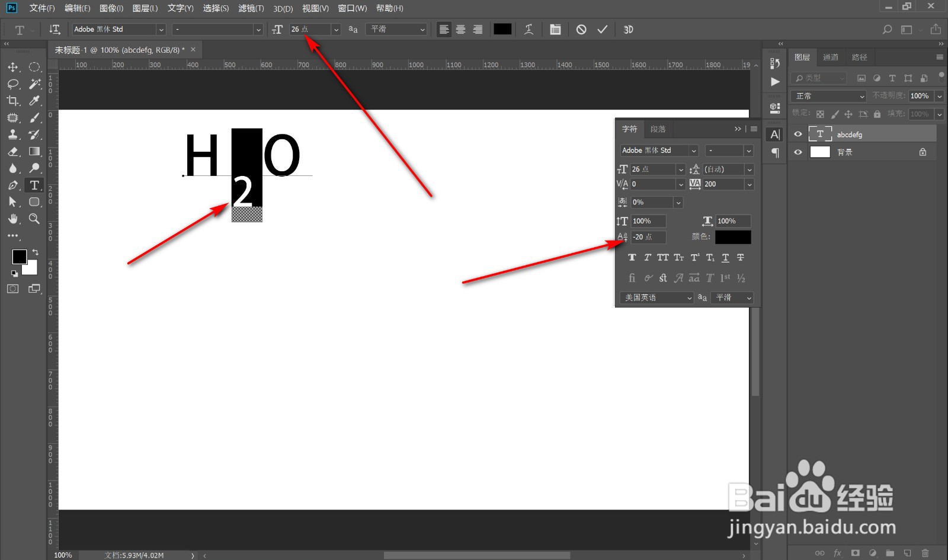
Task: Open 窗口(W) menu
Action: [x=353, y=8]
